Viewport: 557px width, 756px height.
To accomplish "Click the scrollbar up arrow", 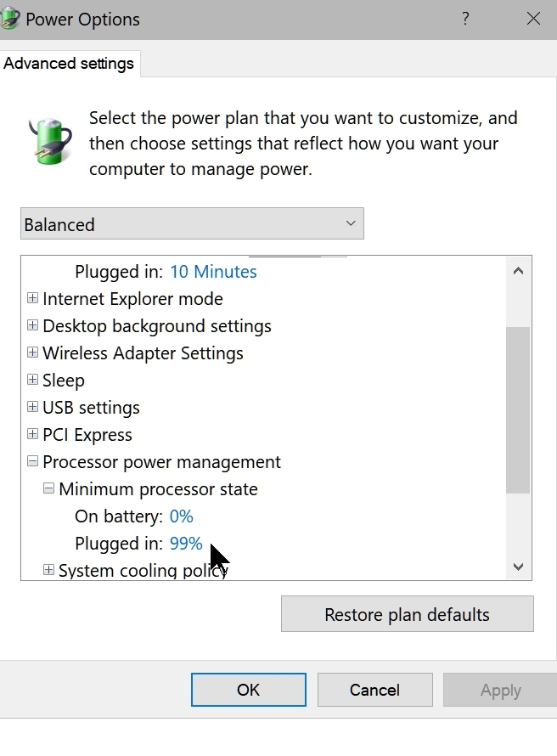I will coord(517,270).
